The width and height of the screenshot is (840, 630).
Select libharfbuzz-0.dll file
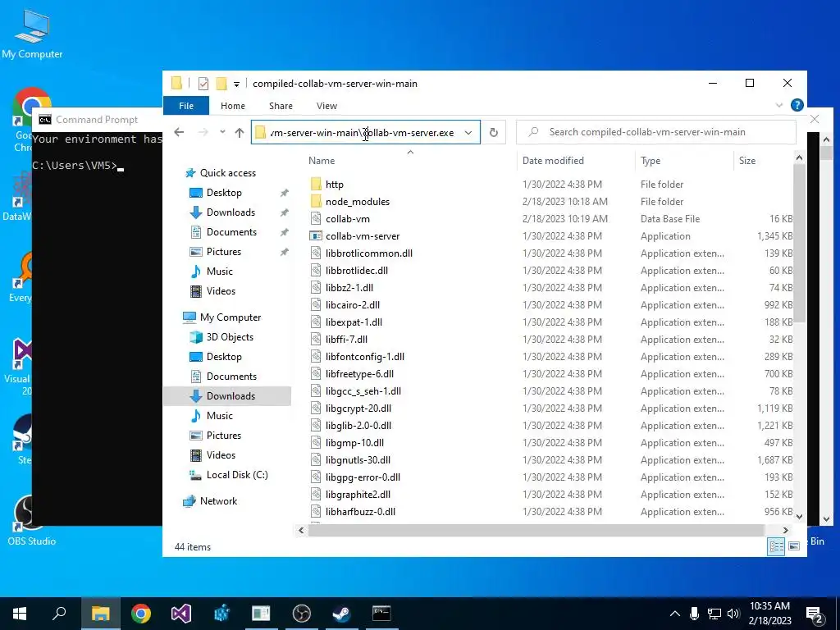coord(360,512)
